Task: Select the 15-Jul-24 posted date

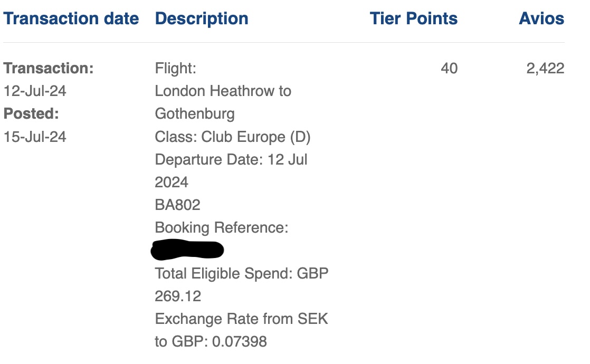Action: tap(35, 137)
